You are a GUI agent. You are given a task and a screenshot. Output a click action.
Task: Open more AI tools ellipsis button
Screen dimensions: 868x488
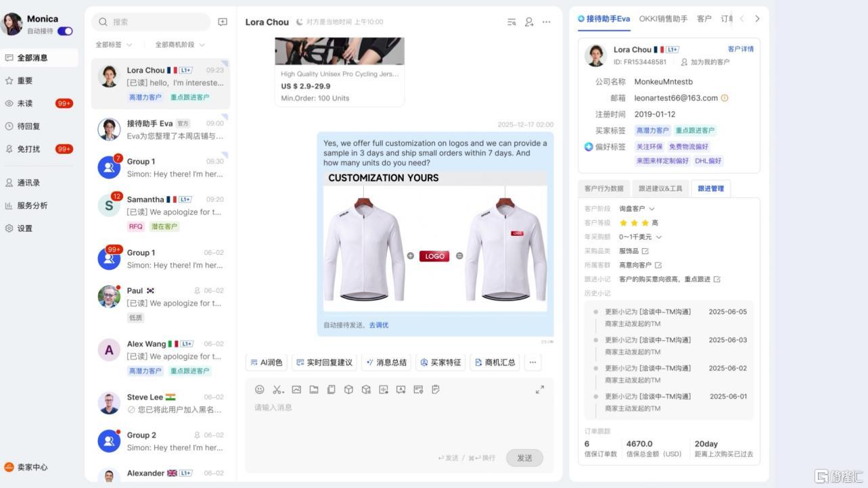click(532, 362)
